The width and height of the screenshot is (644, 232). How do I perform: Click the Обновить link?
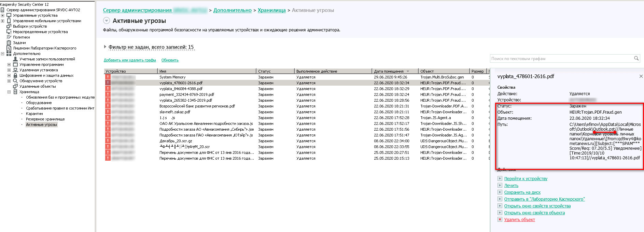pyautogui.click(x=170, y=60)
